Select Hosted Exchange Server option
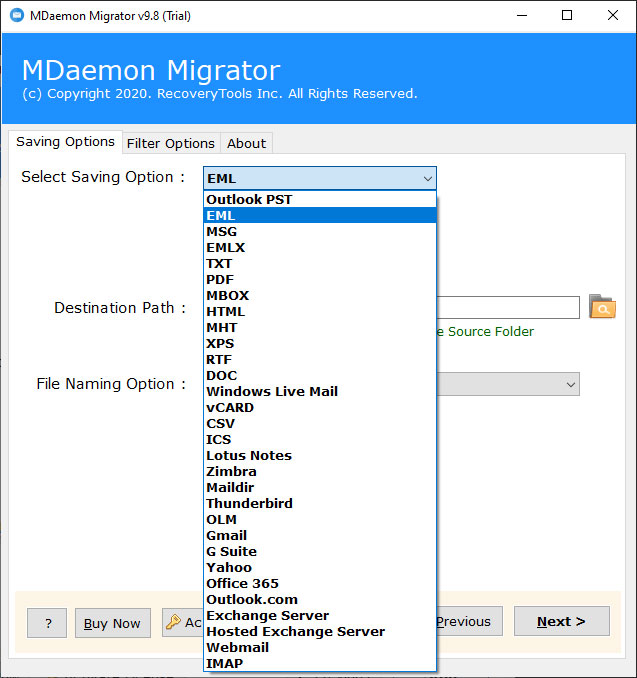Image resolution: width=637 pixels, height=678 pixels. (320, 631)
